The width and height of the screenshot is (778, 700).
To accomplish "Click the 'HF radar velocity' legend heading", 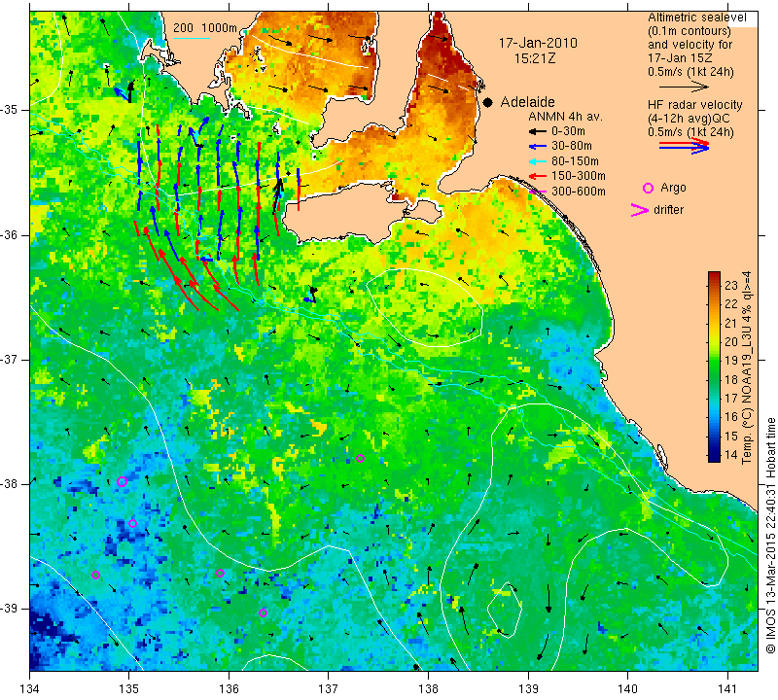I will coord(694,105).
